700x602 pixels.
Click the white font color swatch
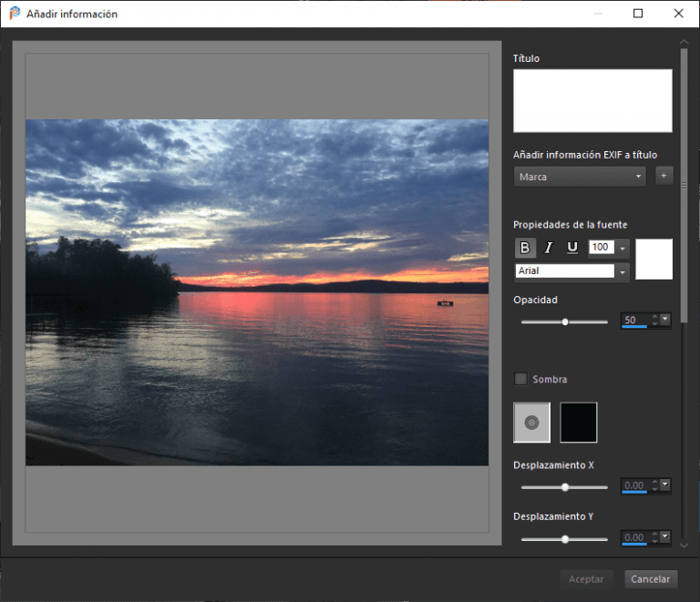(654, 259)
